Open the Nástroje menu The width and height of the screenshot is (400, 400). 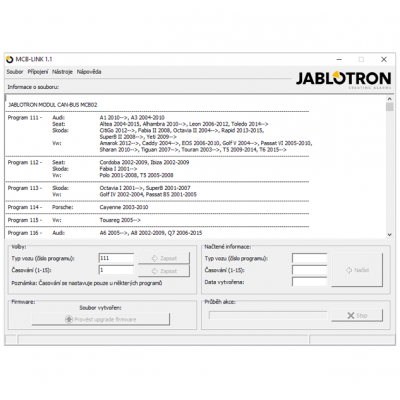(x=62, y=72)
